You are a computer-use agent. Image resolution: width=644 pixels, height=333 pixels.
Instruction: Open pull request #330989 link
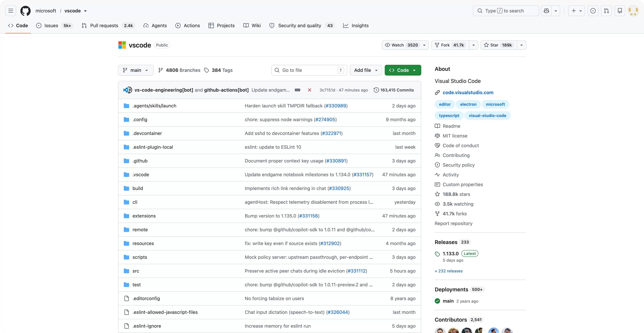[336, 106]
